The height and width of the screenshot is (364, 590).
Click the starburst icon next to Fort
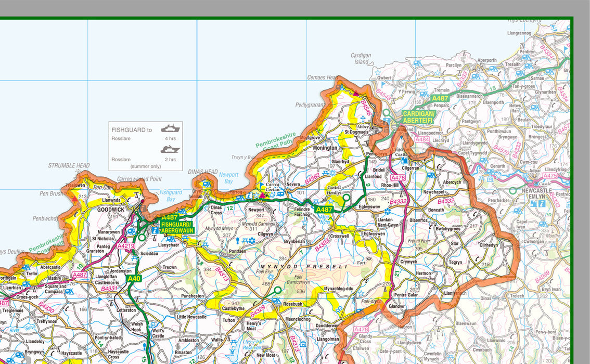pyautogui.click(x=369, y=259)
